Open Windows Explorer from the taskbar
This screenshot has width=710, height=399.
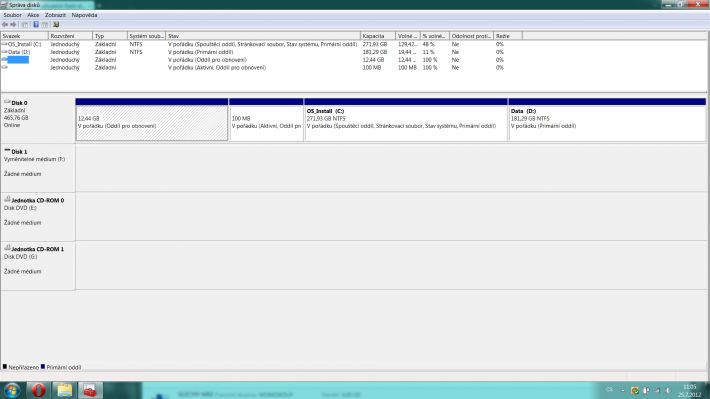(64, 390)
